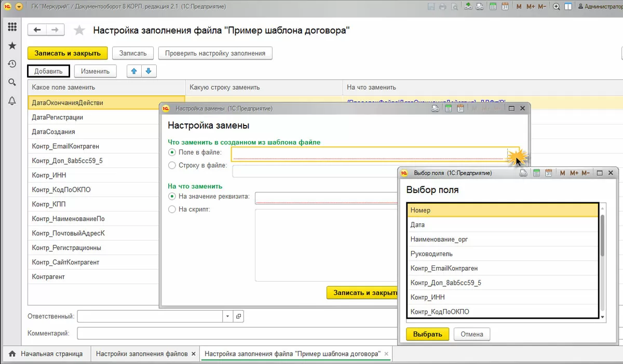Open main menu dropdown arrow beside 1C logo
The width and height of the screenshot is (623, 364).
click(x=19, y=7)
